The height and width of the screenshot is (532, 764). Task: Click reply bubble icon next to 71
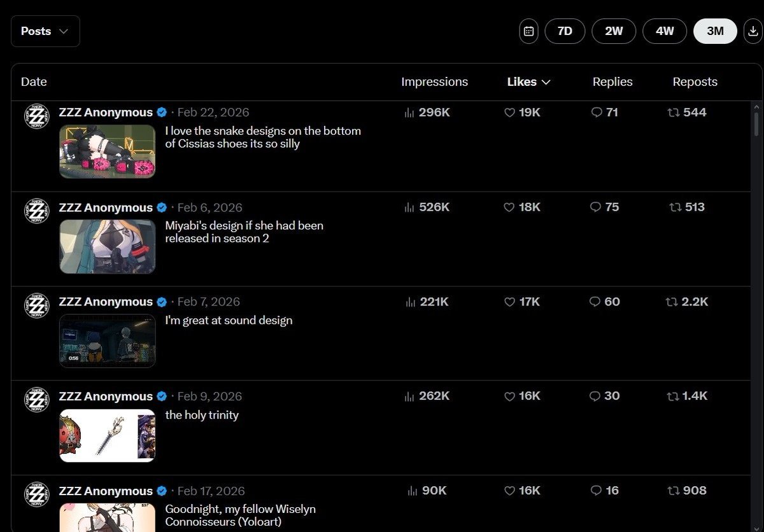(596, 113)
